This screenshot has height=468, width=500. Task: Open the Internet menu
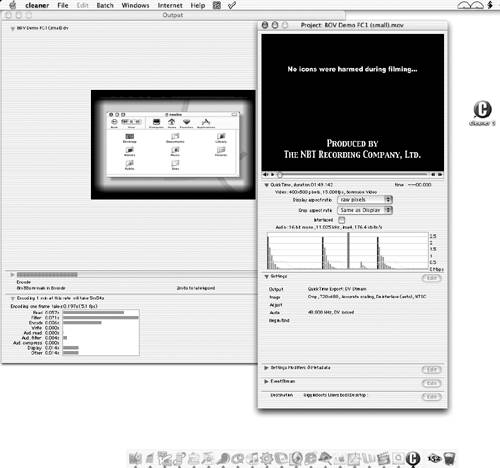pyautogui.click(x=170, y=5)
